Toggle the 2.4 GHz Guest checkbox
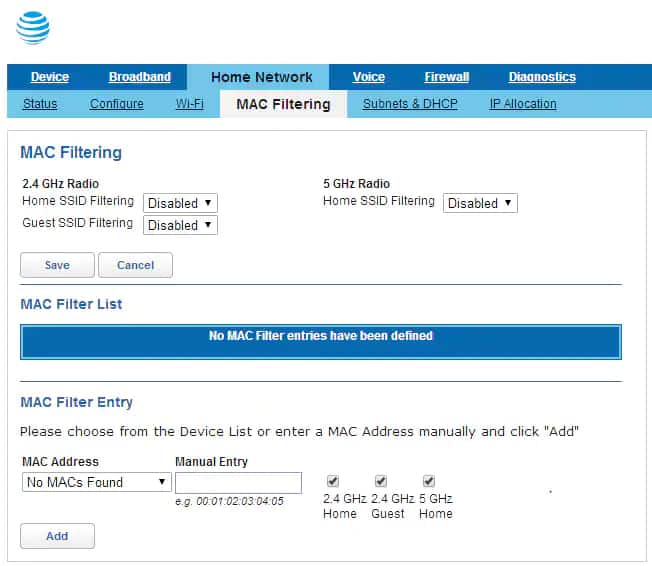The height and width of the screenshot is (566, 652). point(381,481)
